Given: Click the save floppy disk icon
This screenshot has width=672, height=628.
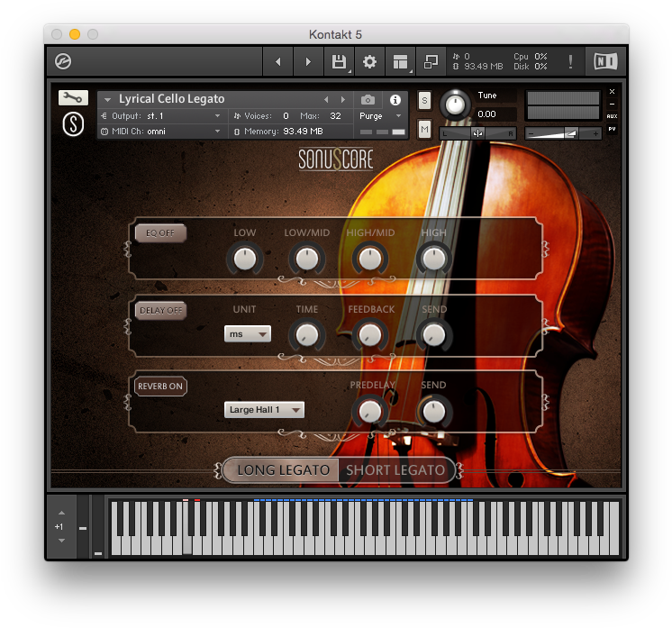Looking at the screenshot, I should (x=339, y=61).
